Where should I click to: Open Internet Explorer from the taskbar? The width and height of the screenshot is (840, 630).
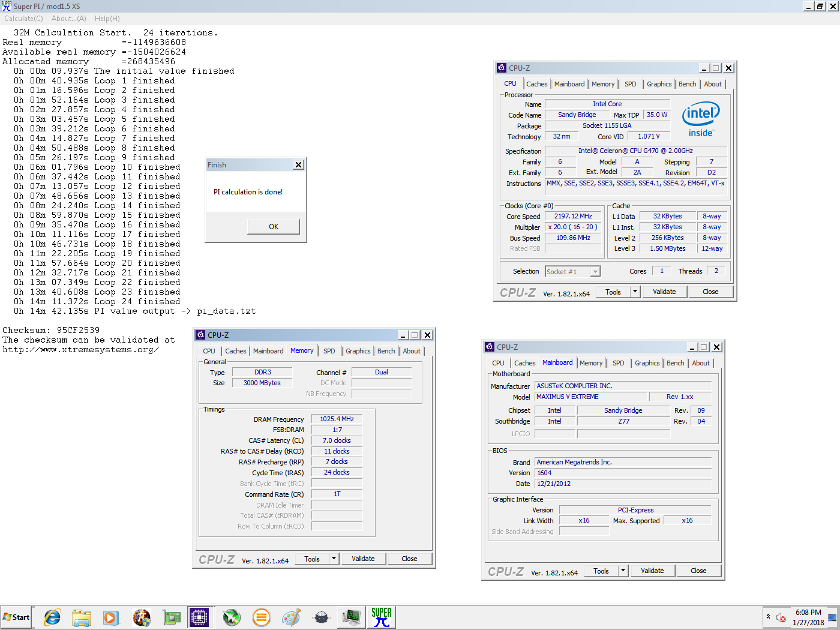[x=52, y=617]
